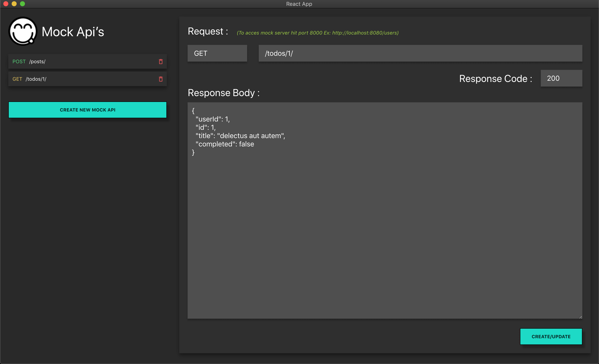Click the smiley face logo

pyautogui.click(x=23, y=31)
